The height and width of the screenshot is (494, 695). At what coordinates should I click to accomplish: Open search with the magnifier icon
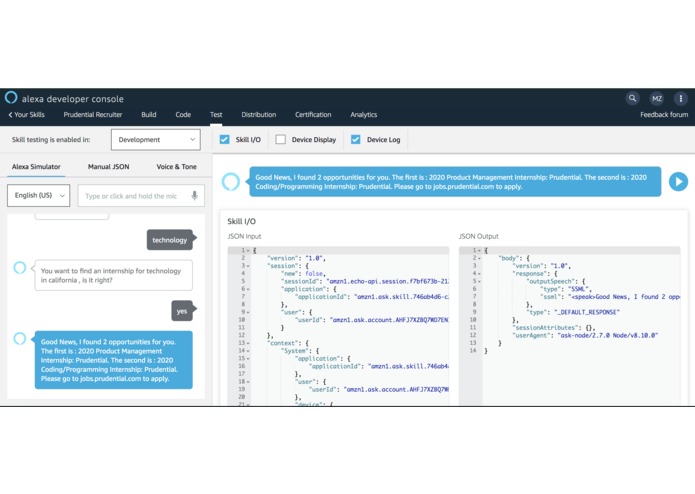(x=633, y=98)
